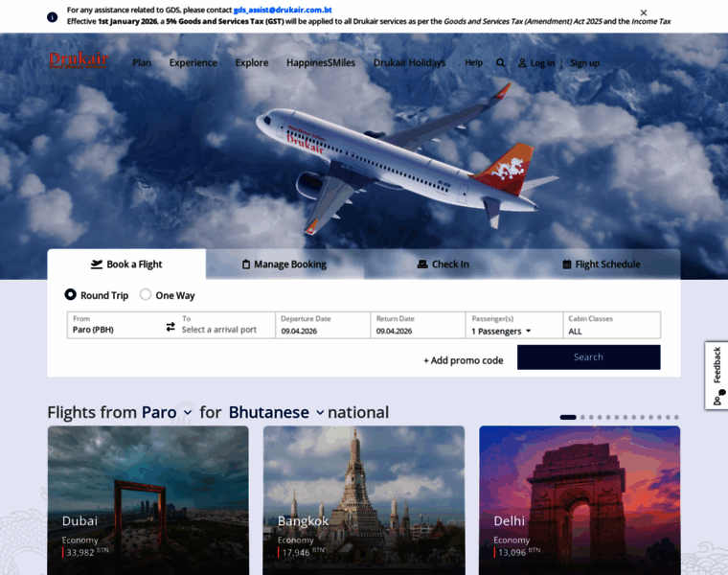Select the Round Trip option
Viewport: 728px width, 575px height.
[97, 295]
